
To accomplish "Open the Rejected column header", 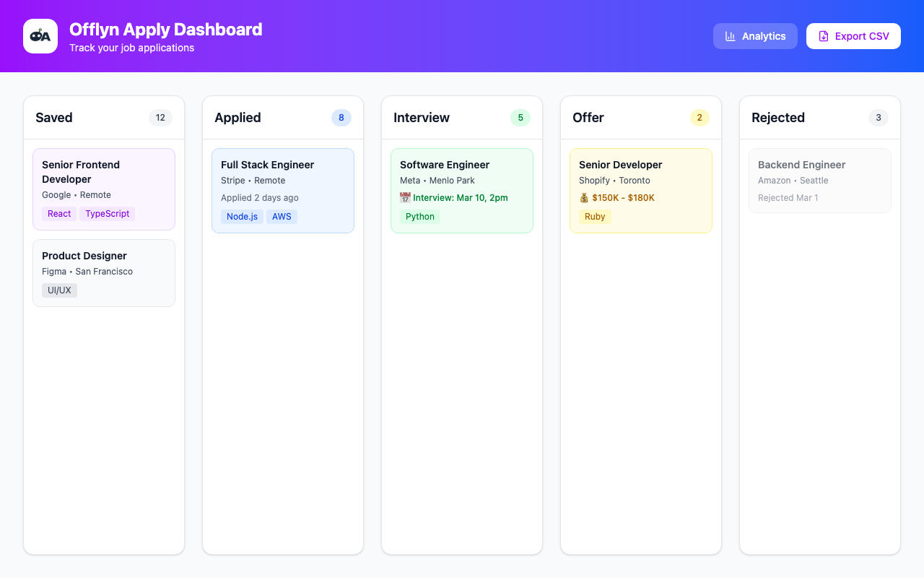I will click(x=778, y=117).
